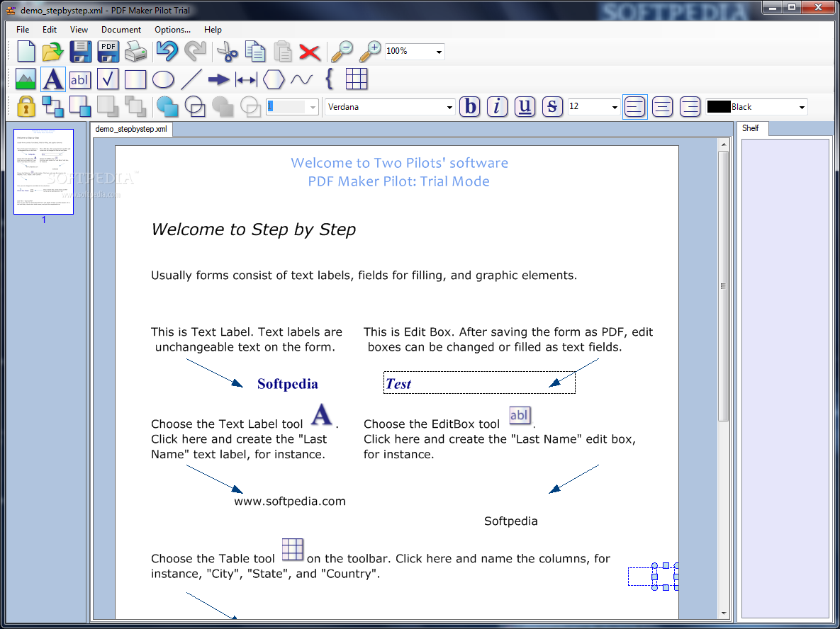The height and width of the screenshot is (629, 840).
Task: Open the line style dropdown
Action: coord(313,107)
